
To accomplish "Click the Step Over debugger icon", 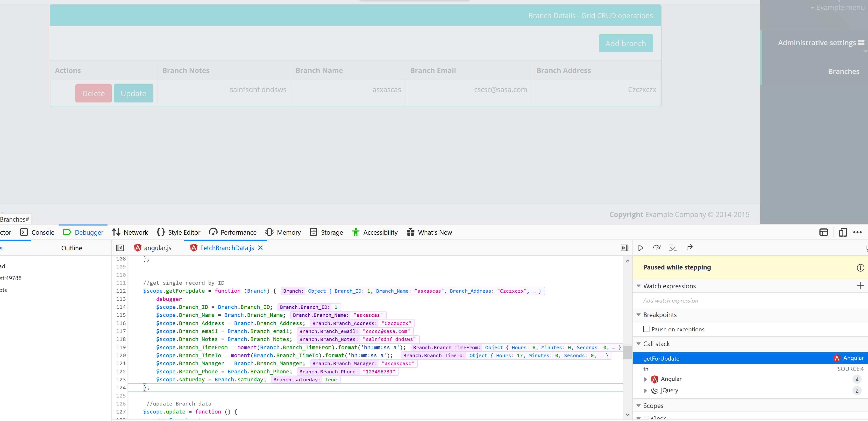I will click(x=656, y=248).
